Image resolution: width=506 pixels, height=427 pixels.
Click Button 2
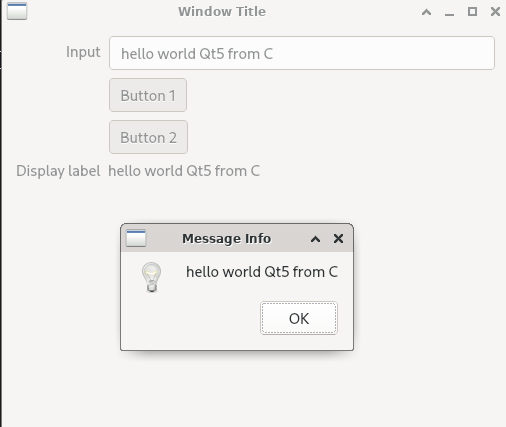click(x=148, y=137)
